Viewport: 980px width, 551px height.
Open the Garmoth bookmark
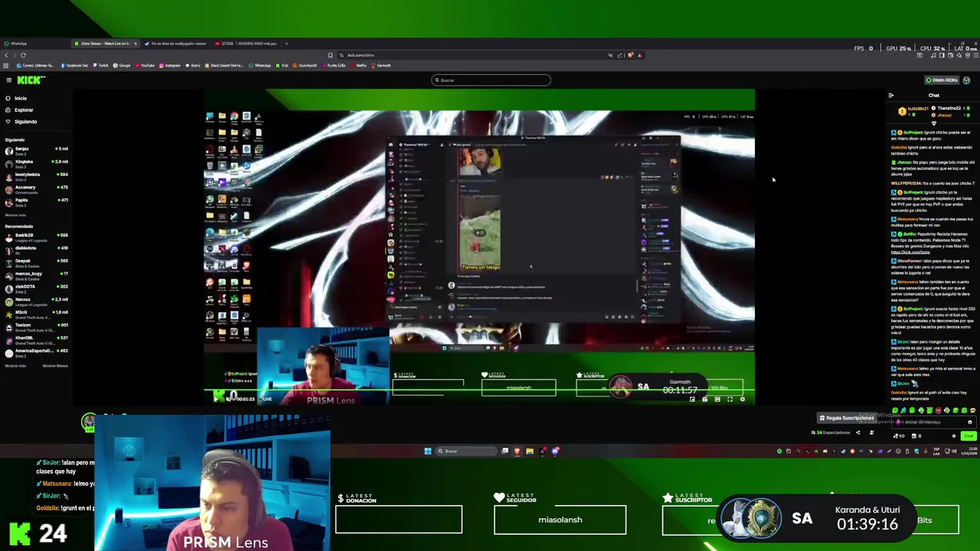coord(381,65)
